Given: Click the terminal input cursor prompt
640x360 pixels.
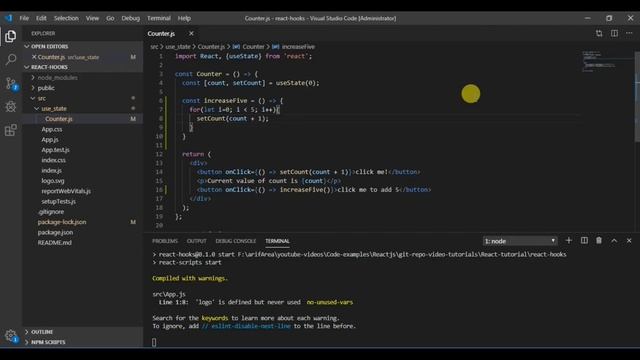Looking at the screenshot, I should [x=154, y=342].
